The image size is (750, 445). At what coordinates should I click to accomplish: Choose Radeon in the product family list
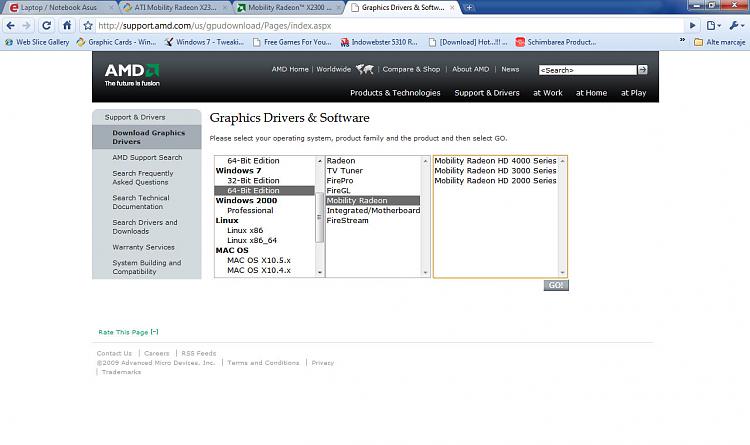tap(341, 161)
